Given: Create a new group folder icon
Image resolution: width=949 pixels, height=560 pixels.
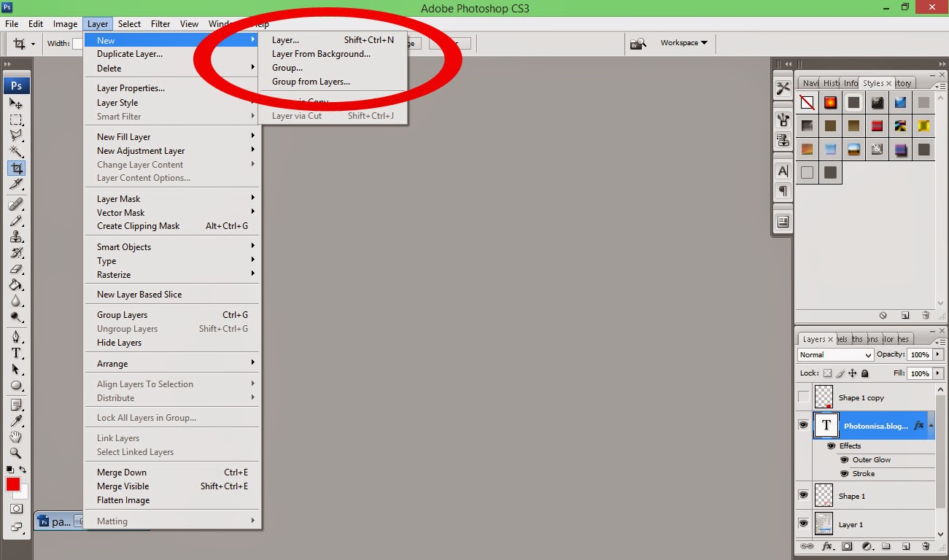Looking at the screenshot, I should point(886,546).
